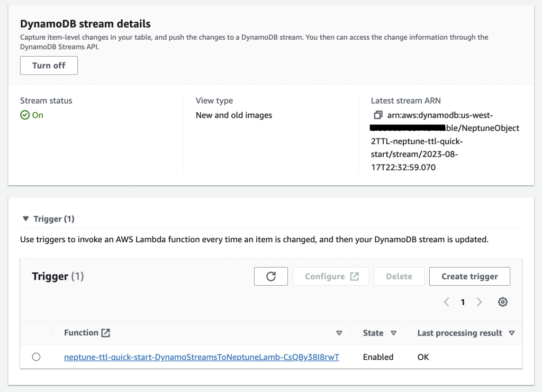The width and height of the screenshot is (542, 392).
Task: Refresh the trigger list
Action: click(270, 276)
